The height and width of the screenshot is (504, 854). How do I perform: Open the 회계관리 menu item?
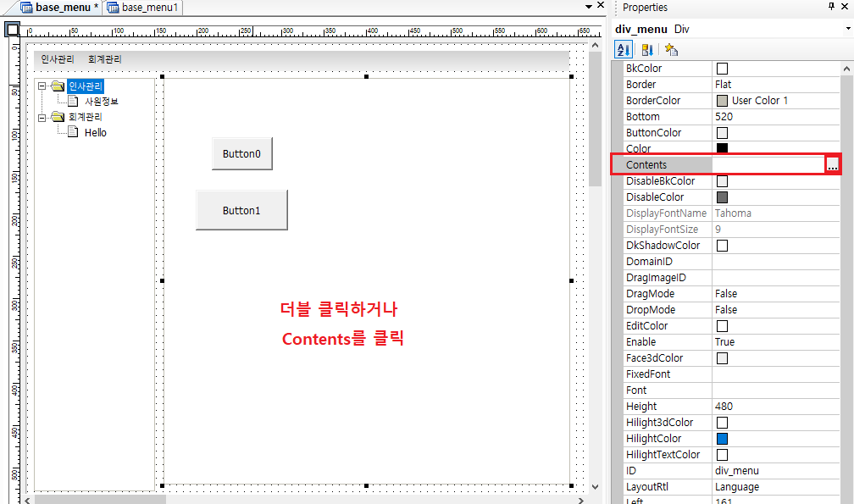[x=105, y=59]
